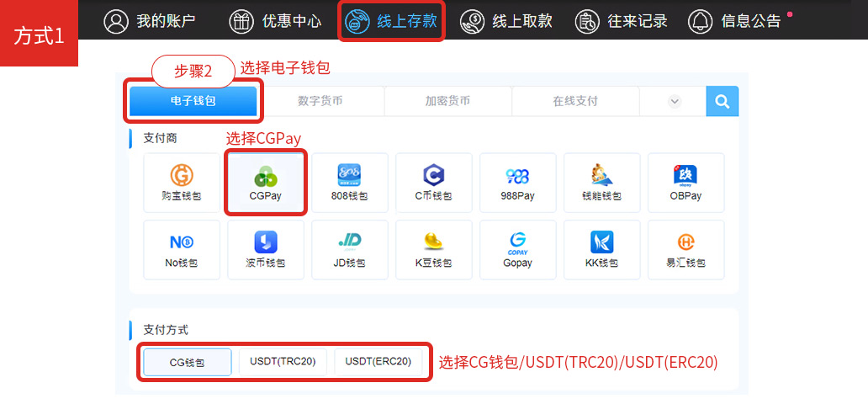The height and width of the screenshot is (404, 868).
Task: Select the 易汇钱包 provider icon
Action: point(685,242)
